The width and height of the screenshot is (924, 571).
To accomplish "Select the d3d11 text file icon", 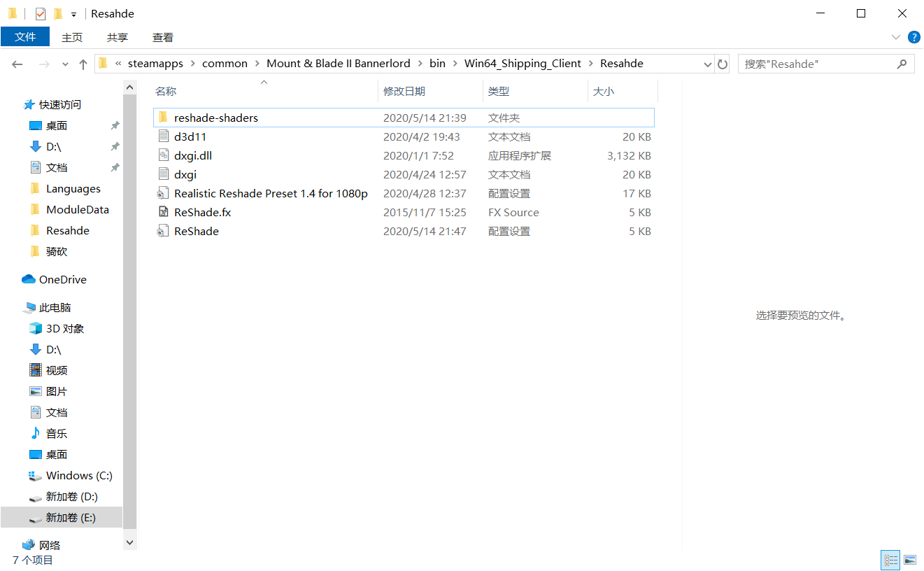I will click(x=163, y=136).
